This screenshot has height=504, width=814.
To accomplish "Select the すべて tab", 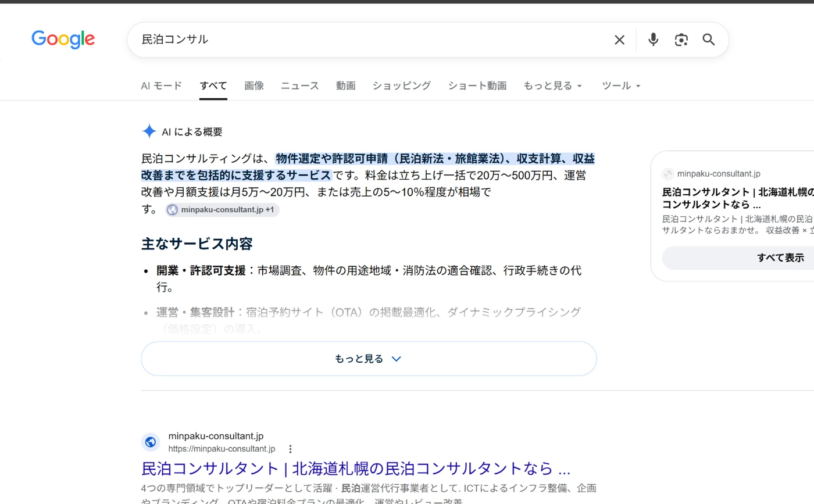I will pyautogui.click(x=213, y=85).
